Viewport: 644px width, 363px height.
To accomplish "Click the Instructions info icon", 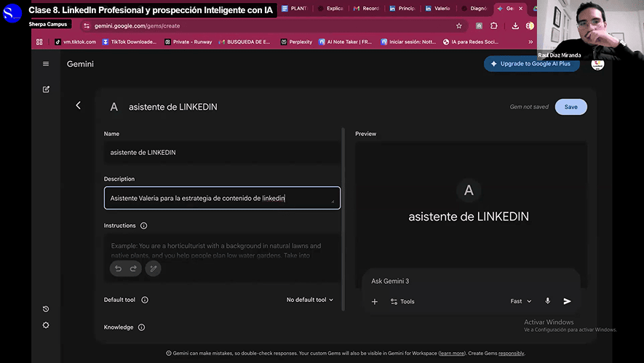I will [144, 226].
